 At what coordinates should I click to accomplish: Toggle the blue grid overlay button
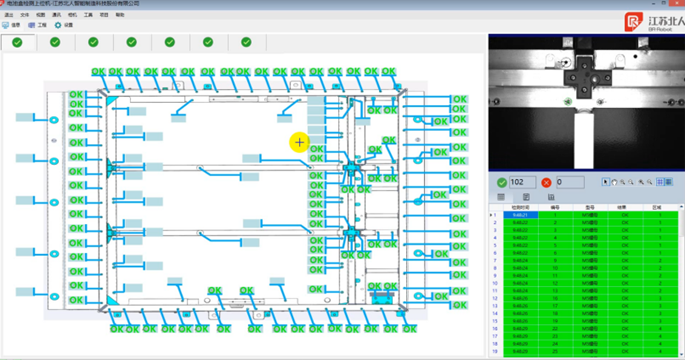pyautogui.click(x=660, y=182)
